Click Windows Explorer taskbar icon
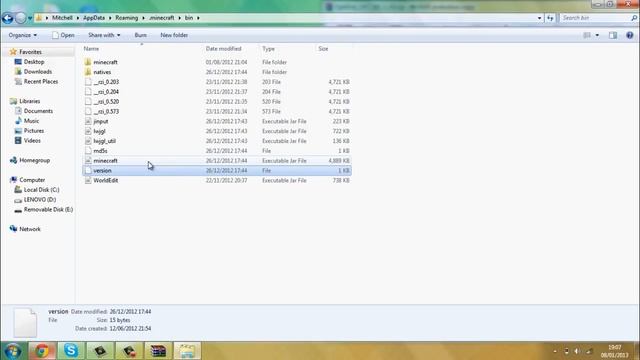This screenshot has height=360, width=640. pyautogui.click(x=187, y=351)
